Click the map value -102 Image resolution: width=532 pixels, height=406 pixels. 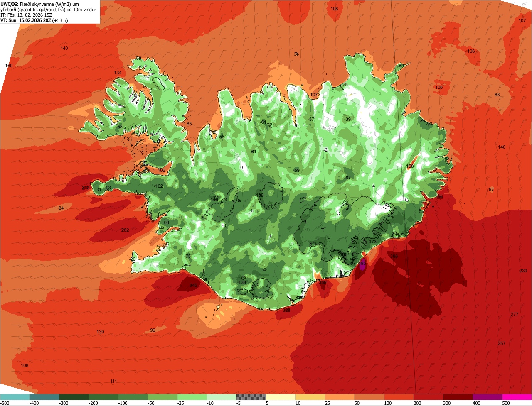click(158, 186)
